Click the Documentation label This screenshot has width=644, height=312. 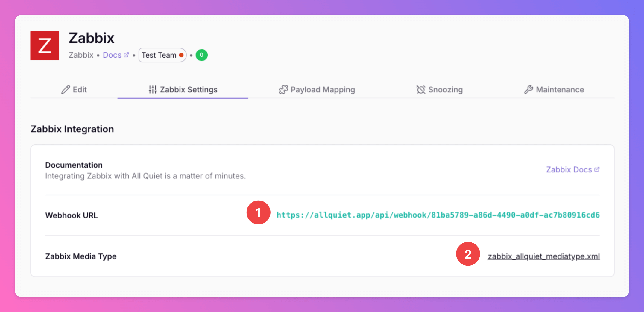click(74, 165)
